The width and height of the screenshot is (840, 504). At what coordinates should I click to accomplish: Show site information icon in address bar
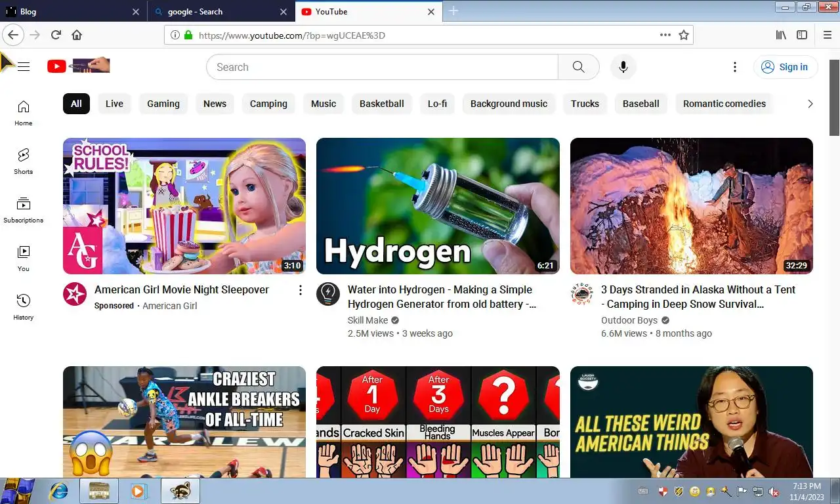[x=175, y=35]
